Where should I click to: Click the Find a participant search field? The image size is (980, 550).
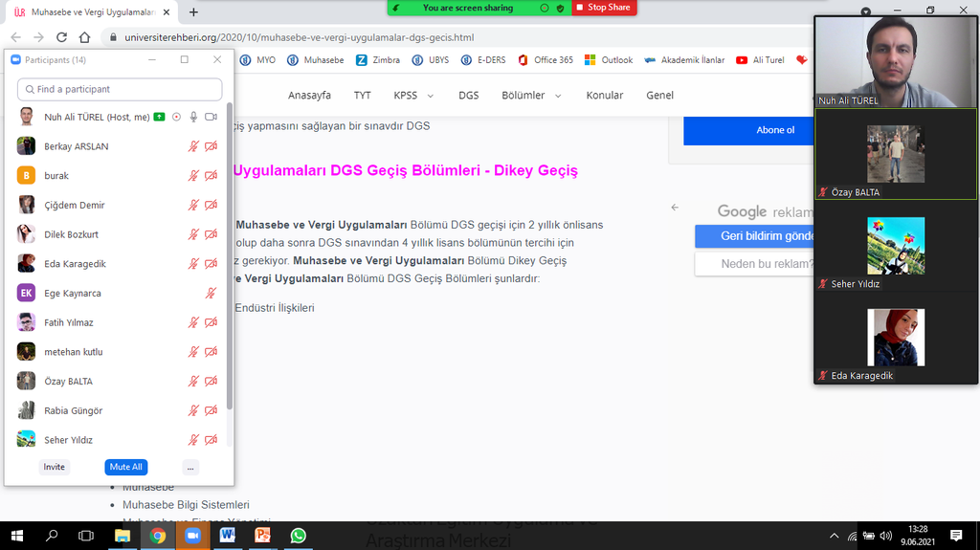coord(120,89)
